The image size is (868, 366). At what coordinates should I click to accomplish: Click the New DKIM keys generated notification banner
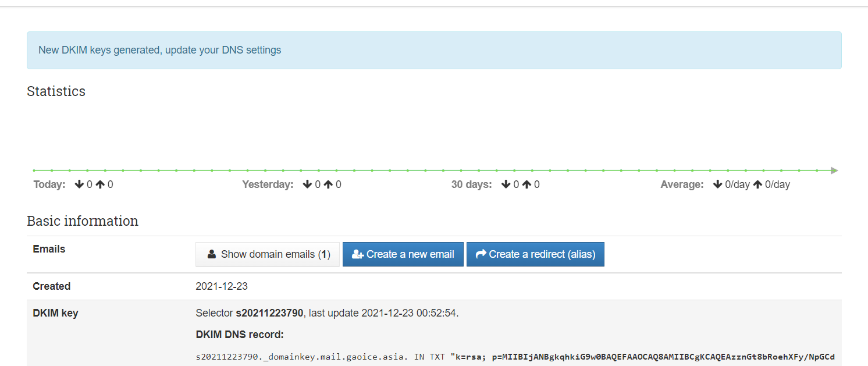pyautogui.click(x=434, y=50)
